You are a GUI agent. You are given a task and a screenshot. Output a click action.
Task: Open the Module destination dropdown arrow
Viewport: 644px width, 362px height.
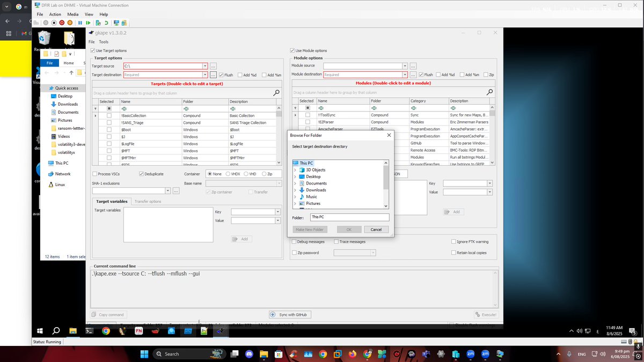[405, 75]
